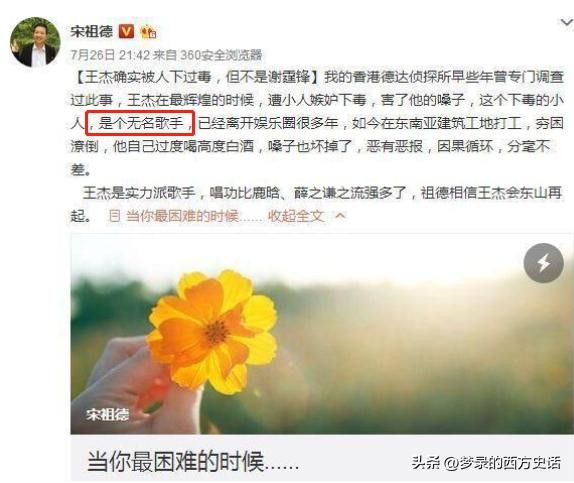Click the article document icon before inline link

(114, 216)
